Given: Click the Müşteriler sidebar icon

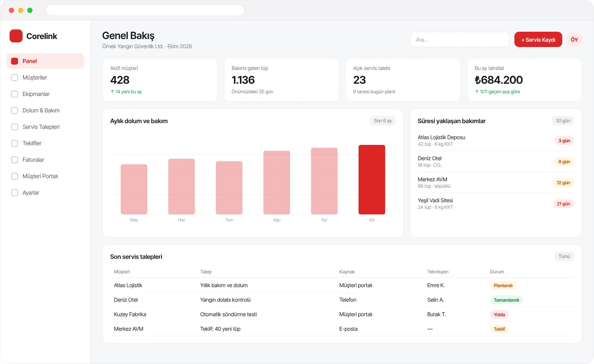Looking at the screenshot, I should (x=15, y=78).
